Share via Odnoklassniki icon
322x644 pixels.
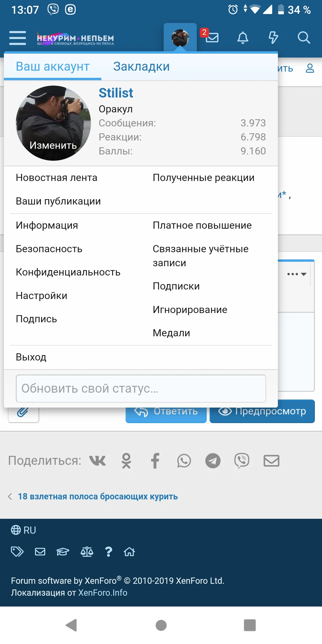(x=126, y=461)
